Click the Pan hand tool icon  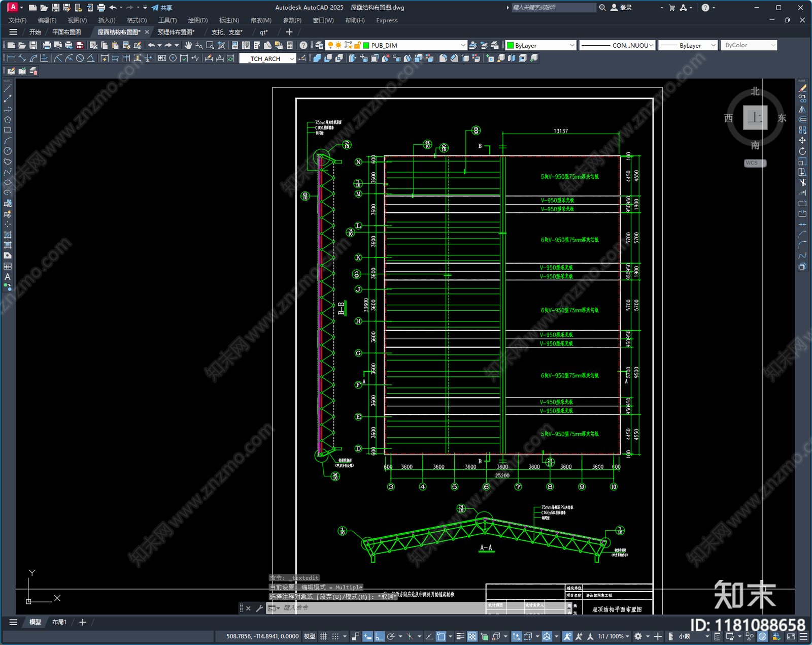click(x=188, y=45)
